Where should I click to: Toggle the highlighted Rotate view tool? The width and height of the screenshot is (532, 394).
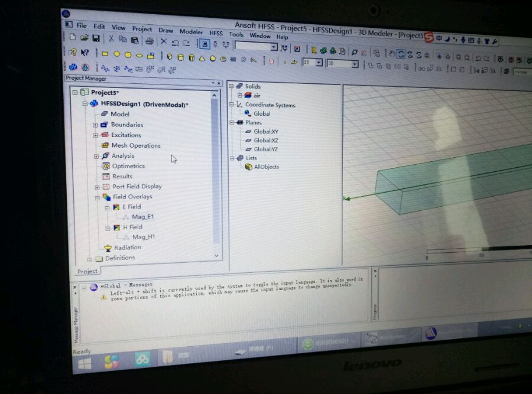[401, 54]
